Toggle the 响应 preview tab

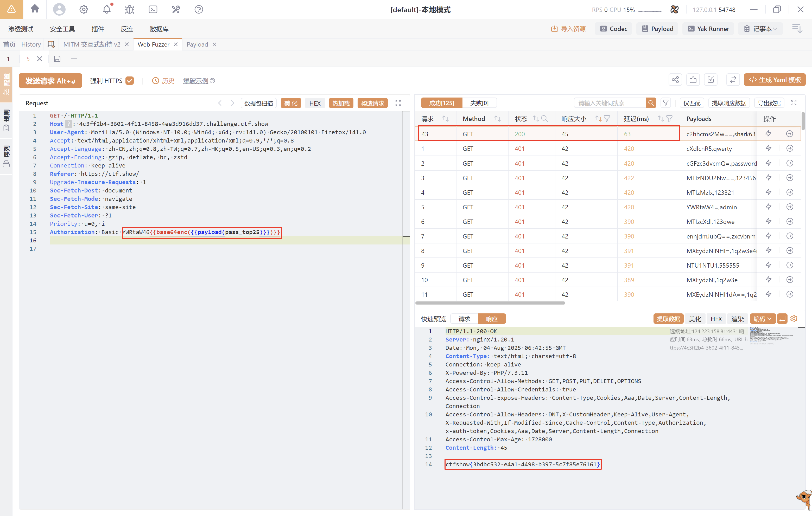tap(491, 319)
